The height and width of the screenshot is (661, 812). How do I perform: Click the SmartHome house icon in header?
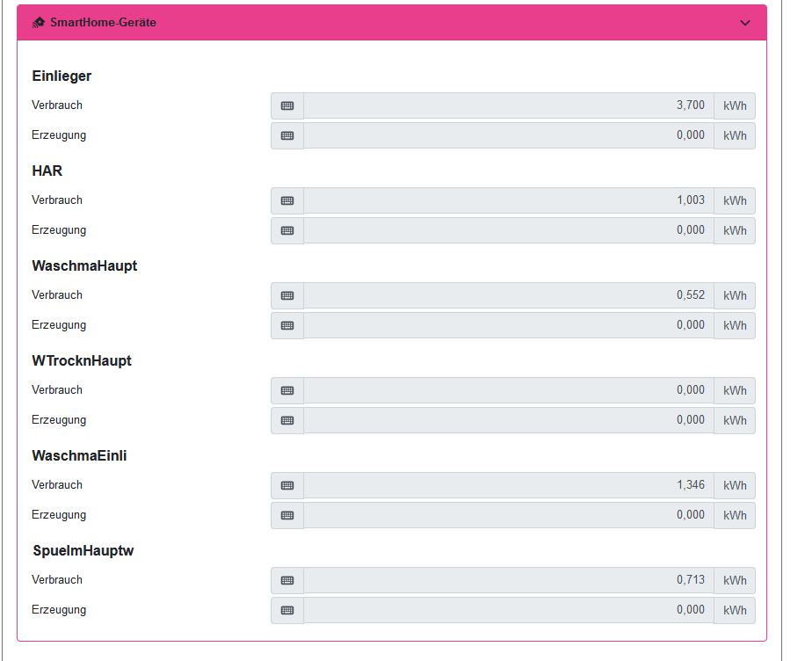click(x=39, y=23)
